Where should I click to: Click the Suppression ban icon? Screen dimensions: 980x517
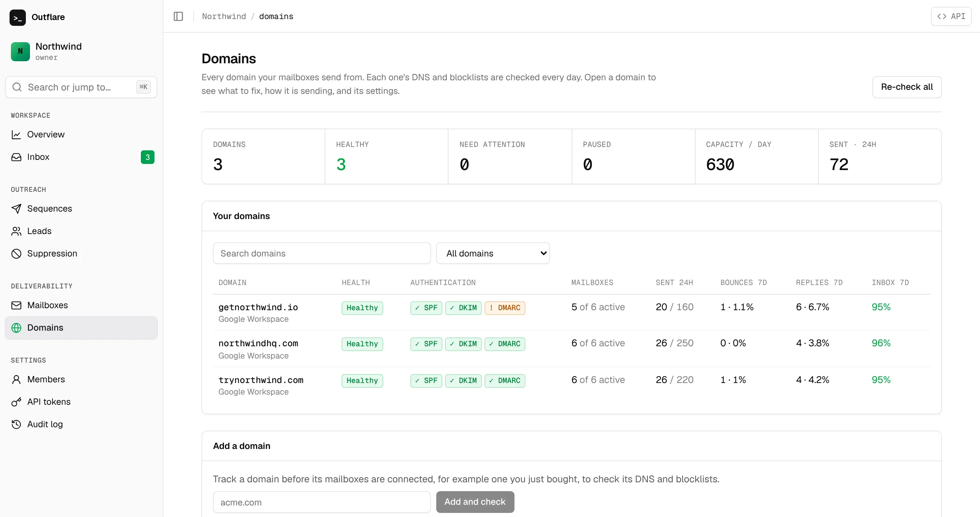pyautogui.click(x=16, y=253)
